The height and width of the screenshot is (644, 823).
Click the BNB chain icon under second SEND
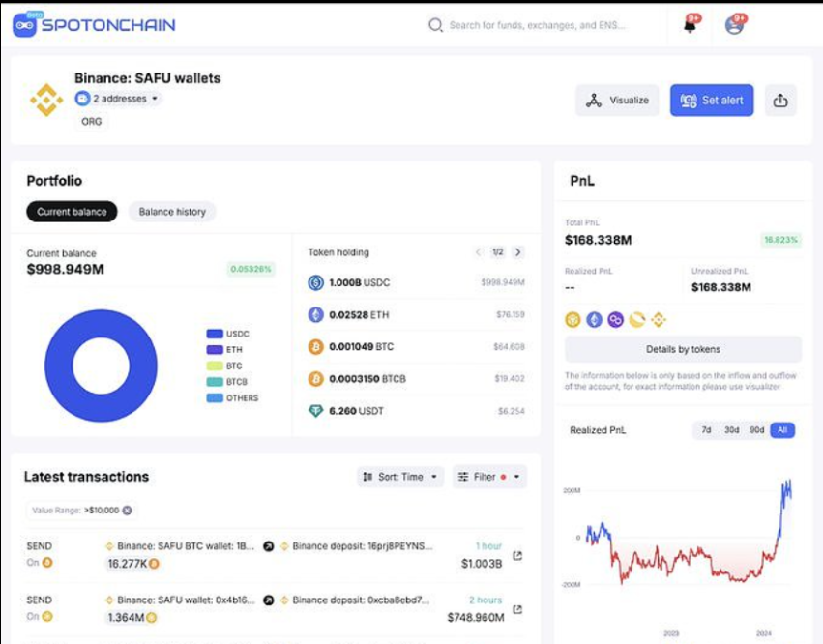click(47, 616)
